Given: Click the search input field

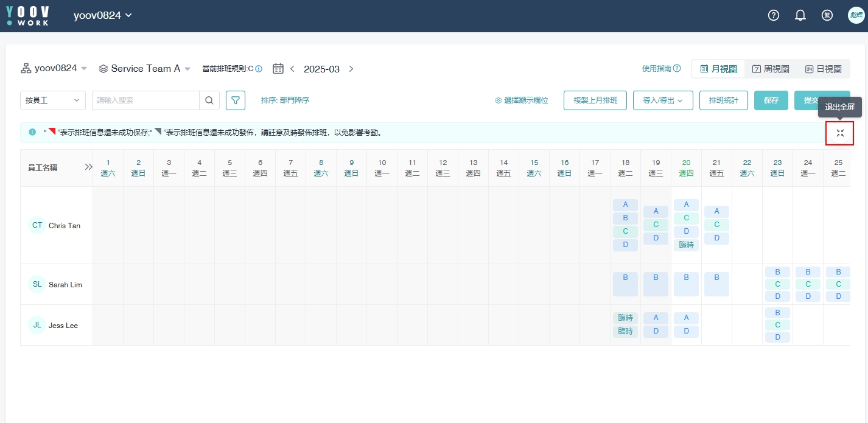Looking at the screenshot, I should pos(146,100).
